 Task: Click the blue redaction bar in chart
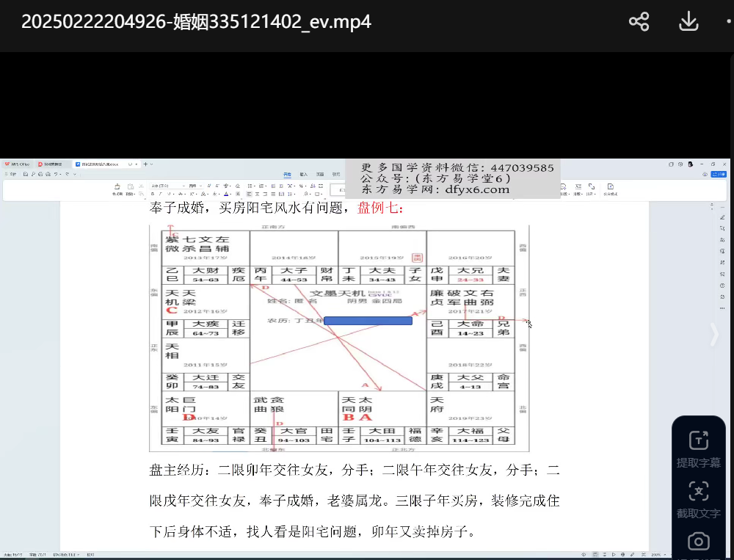pyautogui.click(x=367, y=321)
